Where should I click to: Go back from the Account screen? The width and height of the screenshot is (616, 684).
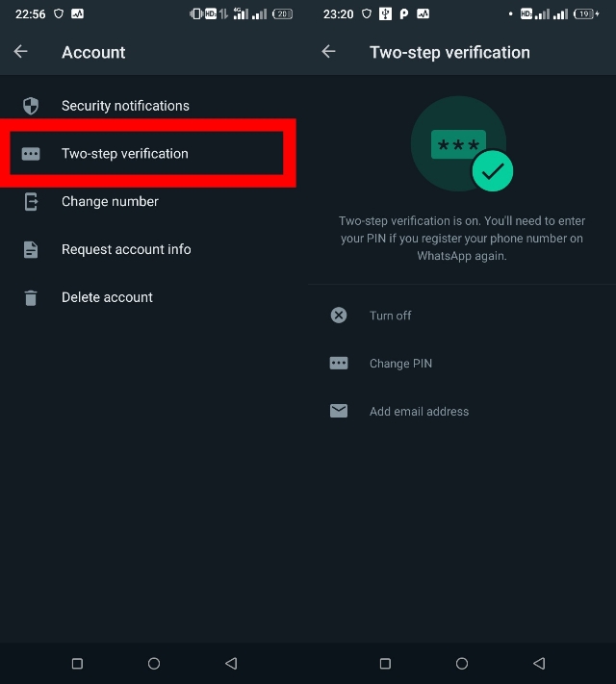pos(21,52)
